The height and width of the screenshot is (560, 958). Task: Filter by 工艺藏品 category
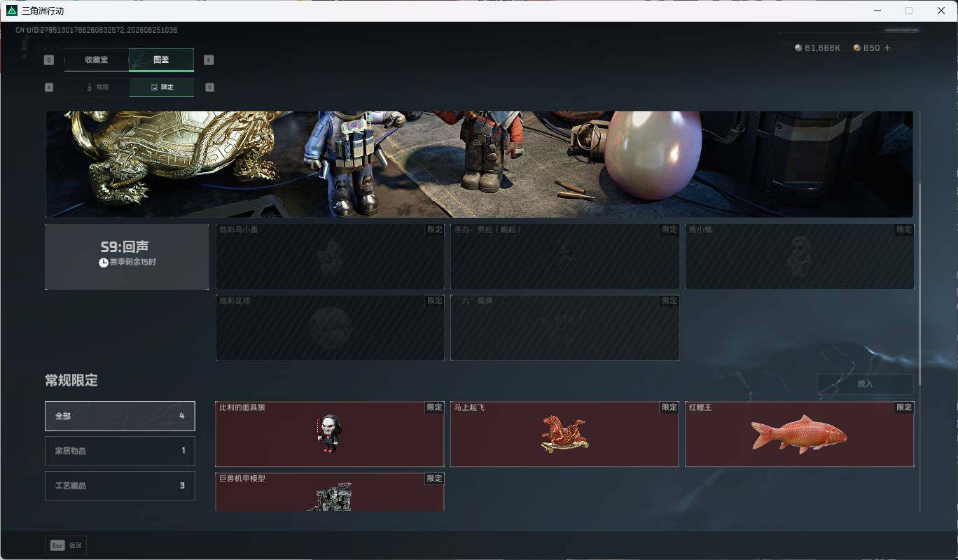120,486
